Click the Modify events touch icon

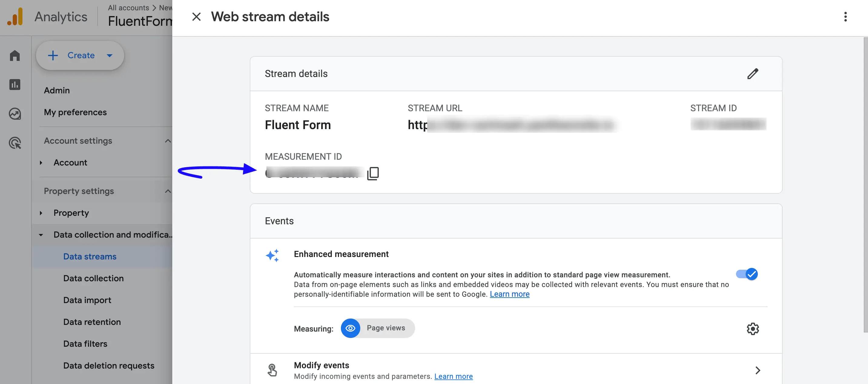(x=272, y=370)
